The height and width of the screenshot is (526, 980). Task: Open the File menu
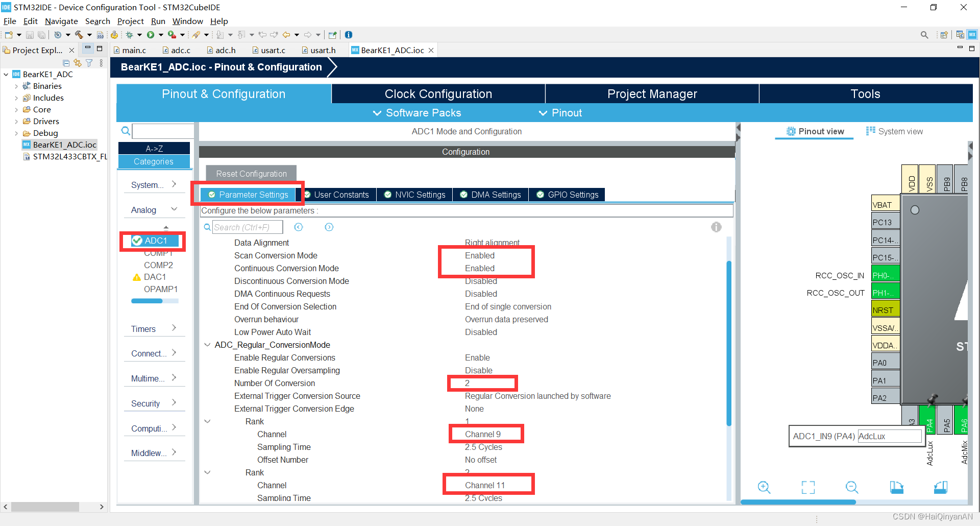coord(10,21)
